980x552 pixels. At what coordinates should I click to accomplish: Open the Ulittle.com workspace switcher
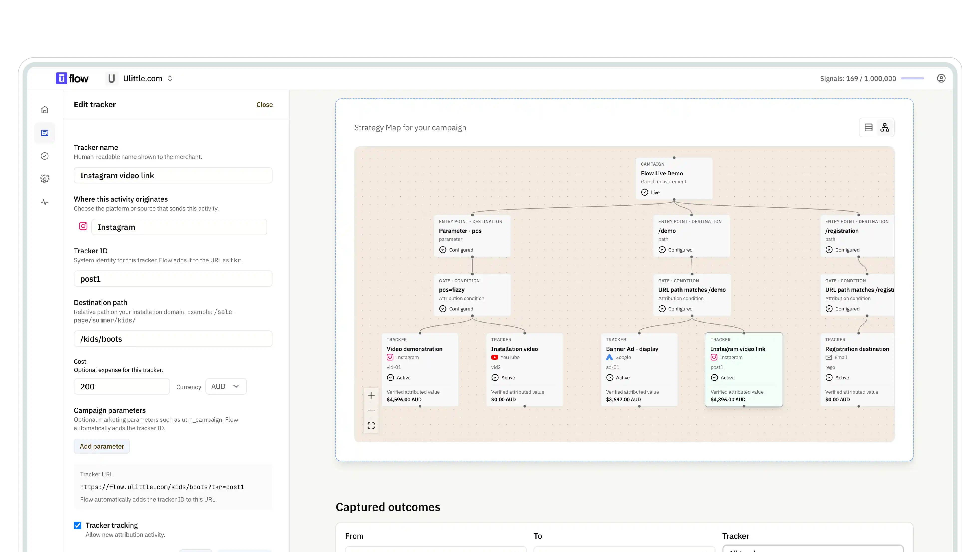pos(148,78)
